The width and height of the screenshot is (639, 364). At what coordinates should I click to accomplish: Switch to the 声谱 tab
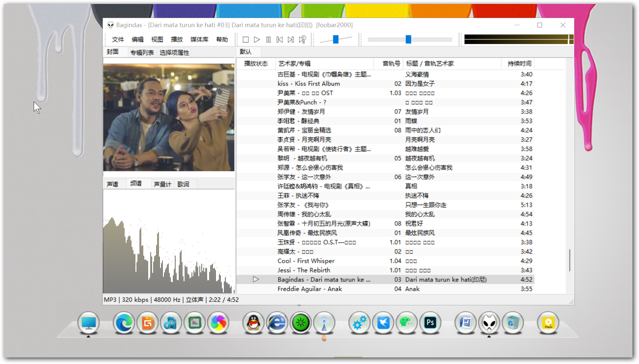click(113, 184)
